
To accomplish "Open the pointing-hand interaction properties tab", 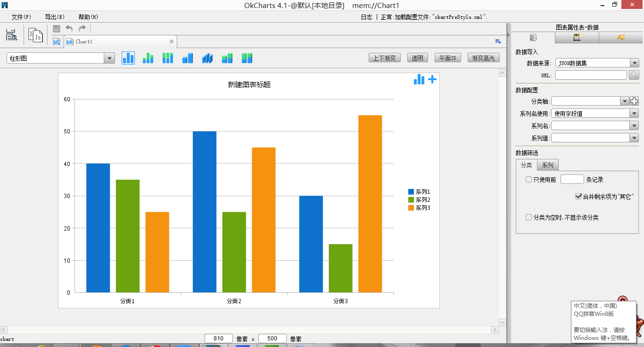I will [x=621, y=38].
